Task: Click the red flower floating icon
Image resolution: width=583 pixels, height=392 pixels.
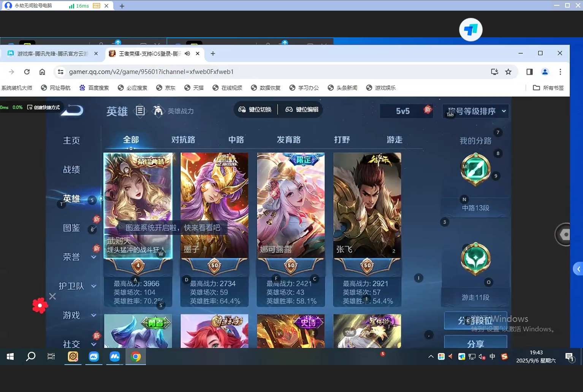Action: point(40,305)
